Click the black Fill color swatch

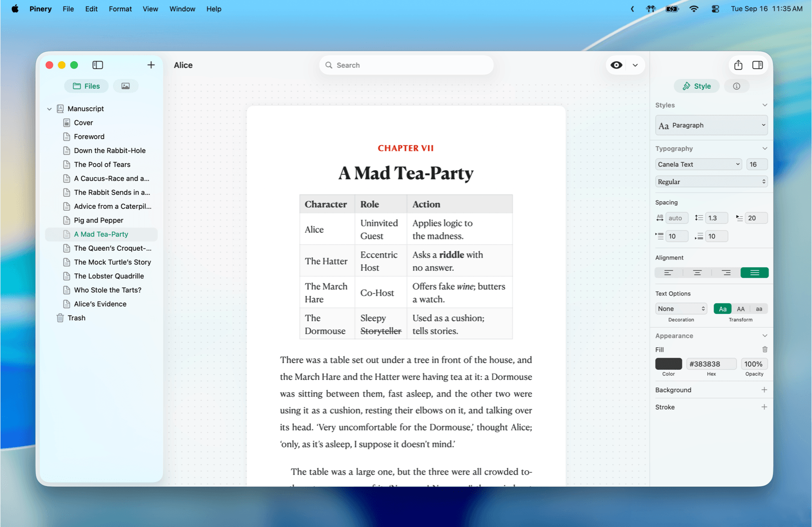tap(668, 364)
